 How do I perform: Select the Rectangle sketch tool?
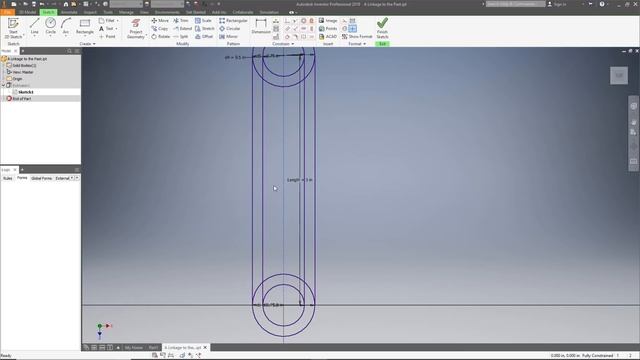tap(84, 27)
